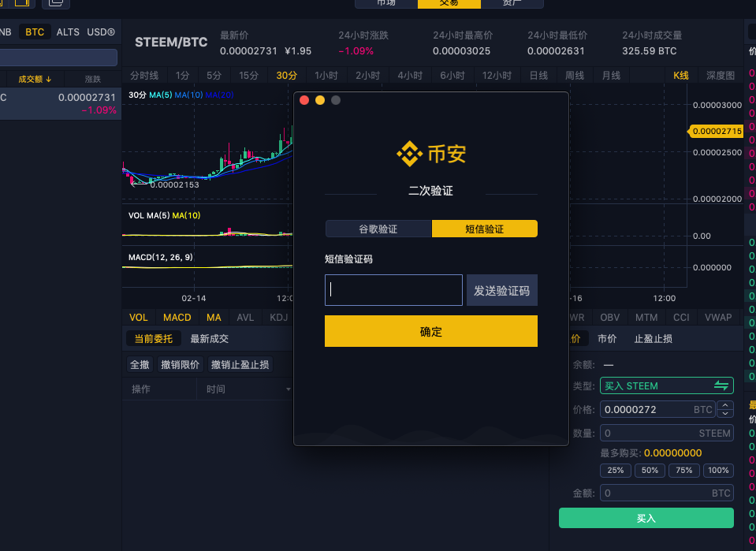Set chart interval to 15分
This screenshot has width=756, height=551.
249,76
